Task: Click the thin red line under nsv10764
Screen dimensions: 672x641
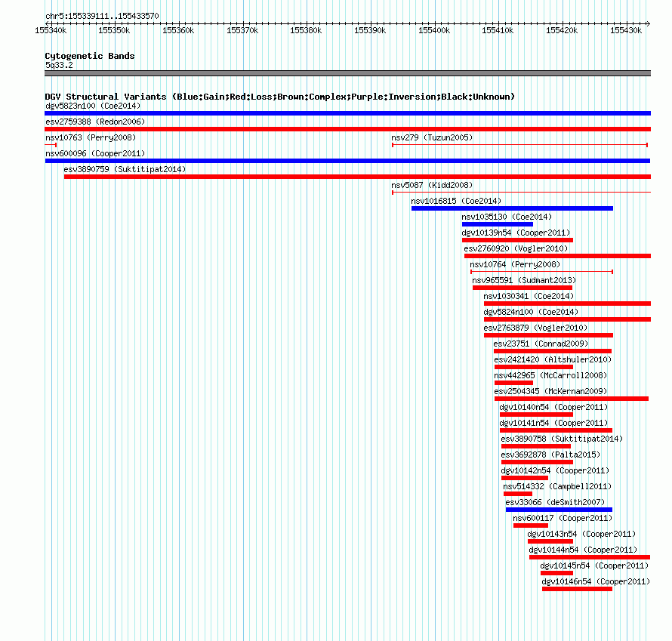Action: coord(541,272)
